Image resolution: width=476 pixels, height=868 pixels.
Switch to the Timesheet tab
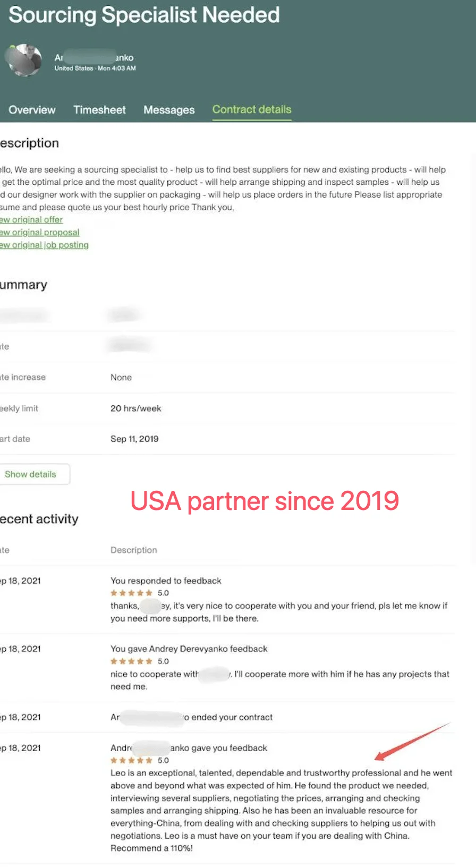(99, 110)
